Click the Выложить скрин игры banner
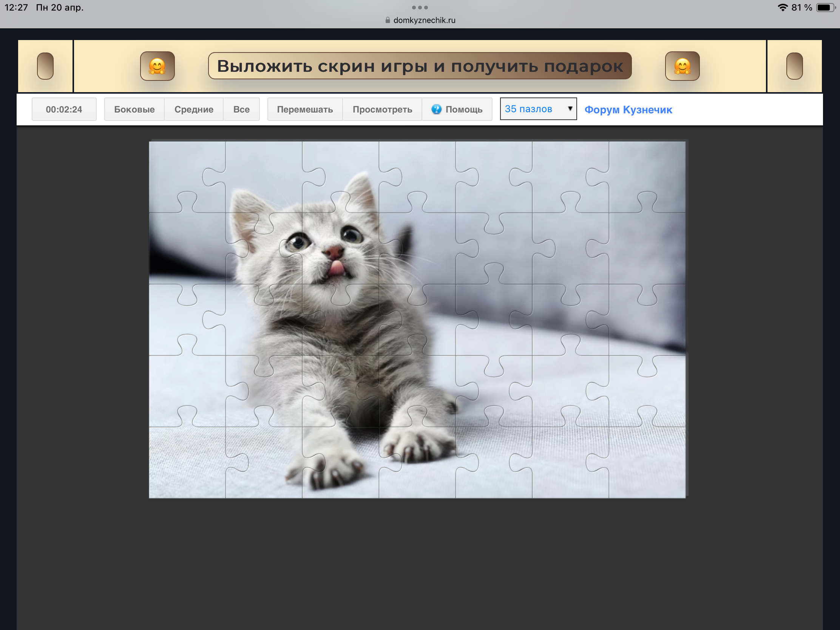840x630 pixels. pyautogui.click(x=420, y=66)
